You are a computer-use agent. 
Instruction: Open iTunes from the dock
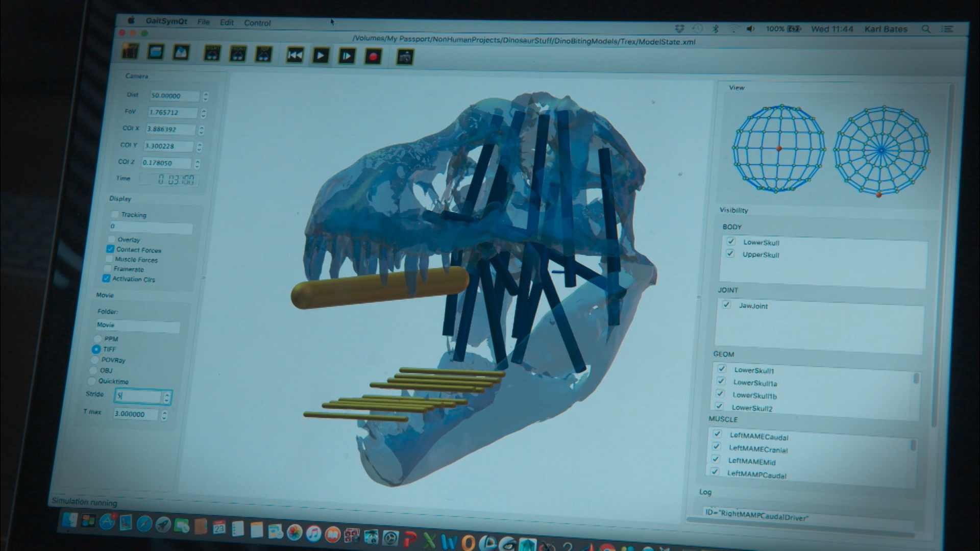coord(313,533)
